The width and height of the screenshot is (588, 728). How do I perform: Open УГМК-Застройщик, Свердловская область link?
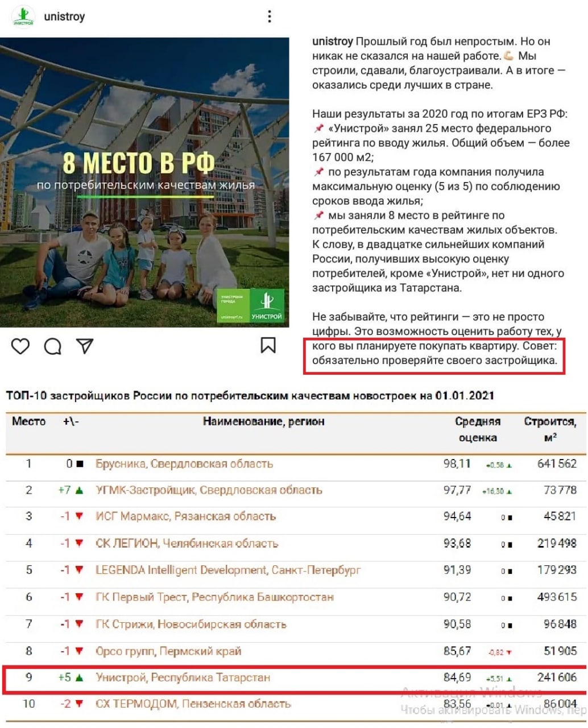(x=209, y=490)
